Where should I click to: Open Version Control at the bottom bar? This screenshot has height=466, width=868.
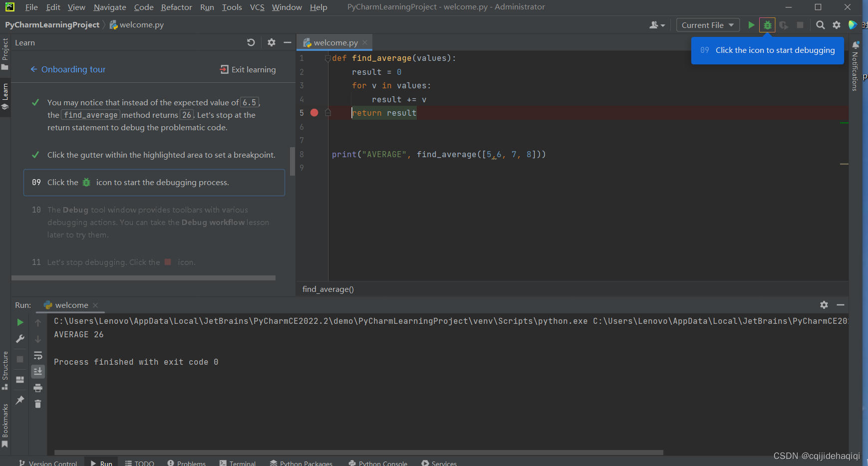48,463
